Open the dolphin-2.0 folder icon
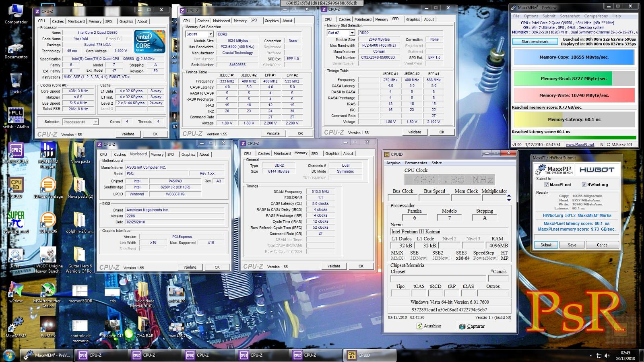This screenshot has height=362, width=644. click(x=80, y=222)
